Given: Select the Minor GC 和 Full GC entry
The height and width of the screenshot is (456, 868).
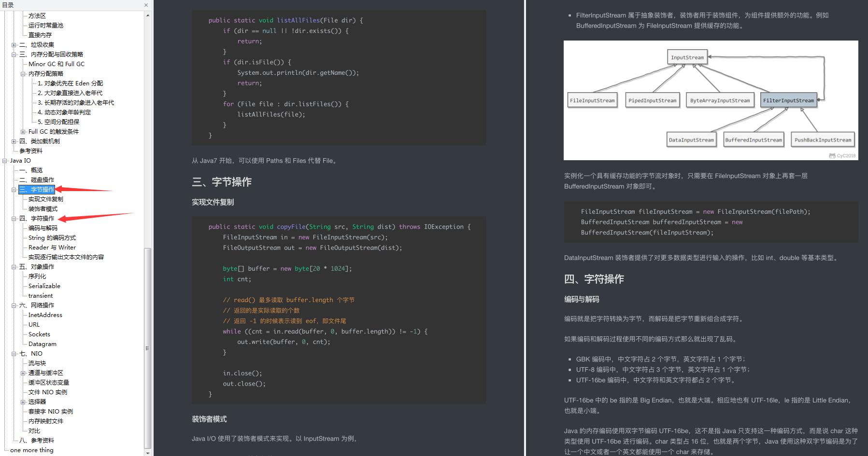Looking at the screenshot, I should point(57,64).
